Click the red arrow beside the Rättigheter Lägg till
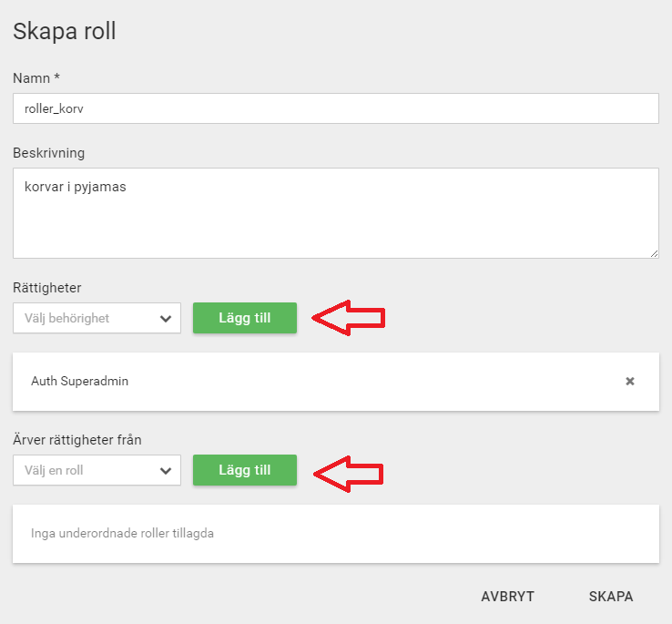This screenshot has width=672, height=624. [349, 318]
